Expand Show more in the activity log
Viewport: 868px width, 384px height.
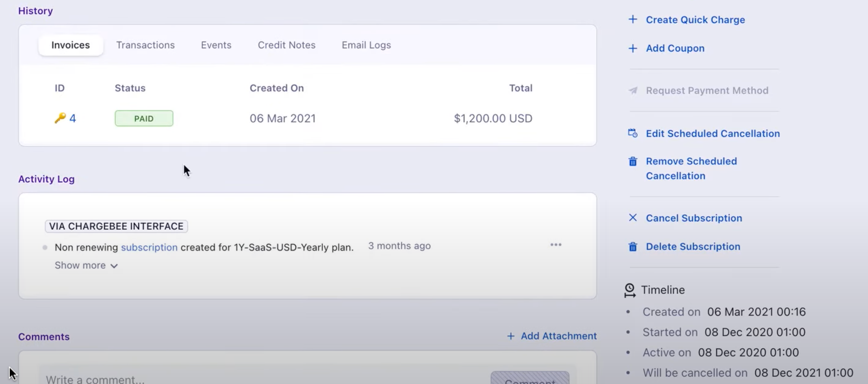click(x=86, y=265)
